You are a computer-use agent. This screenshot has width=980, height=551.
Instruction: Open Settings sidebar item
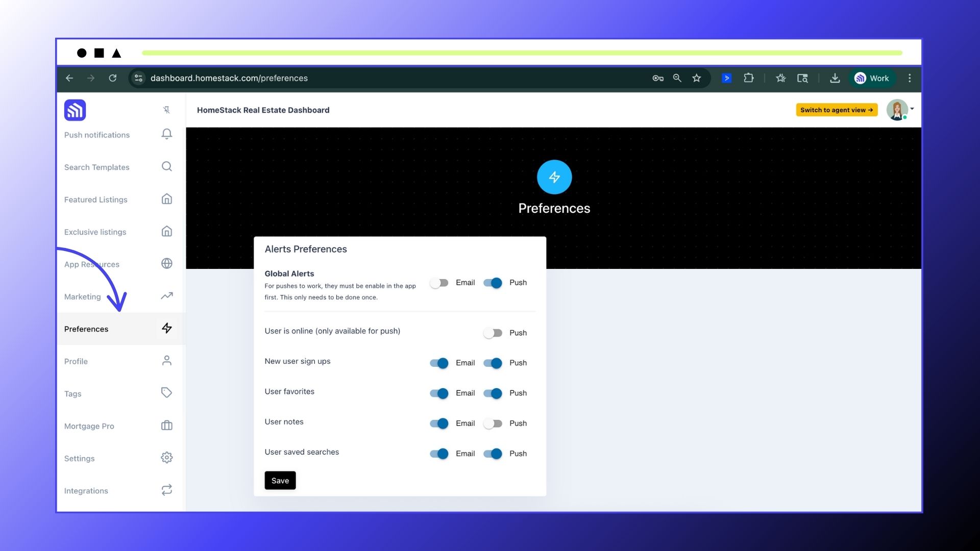tap(80, 458)
